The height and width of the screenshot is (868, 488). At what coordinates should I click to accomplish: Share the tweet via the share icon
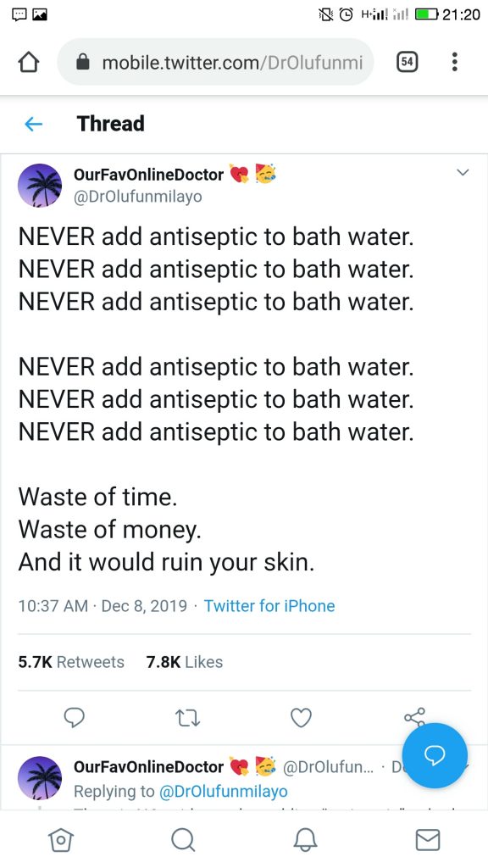pyautogui.click(x=415, y=717)
